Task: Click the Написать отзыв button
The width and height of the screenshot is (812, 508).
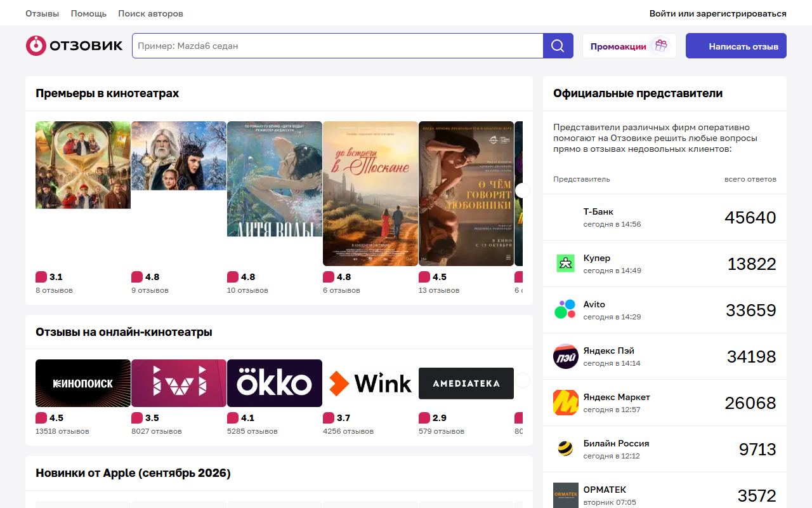Action: coord(736,46)
